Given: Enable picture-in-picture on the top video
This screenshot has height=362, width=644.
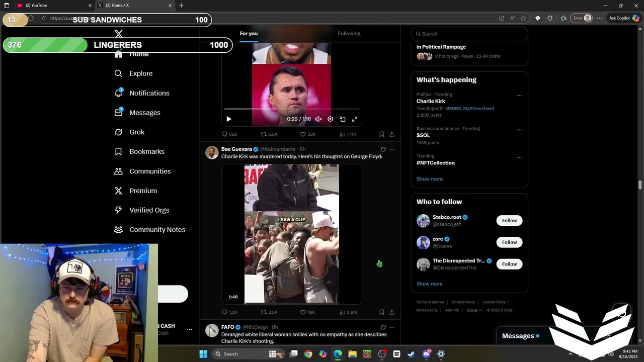Looking at the screenshot, I should 343,119.
